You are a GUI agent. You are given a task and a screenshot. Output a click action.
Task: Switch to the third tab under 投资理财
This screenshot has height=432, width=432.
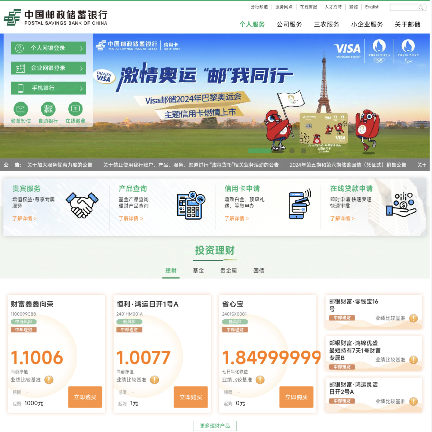(x=229, y=270)
